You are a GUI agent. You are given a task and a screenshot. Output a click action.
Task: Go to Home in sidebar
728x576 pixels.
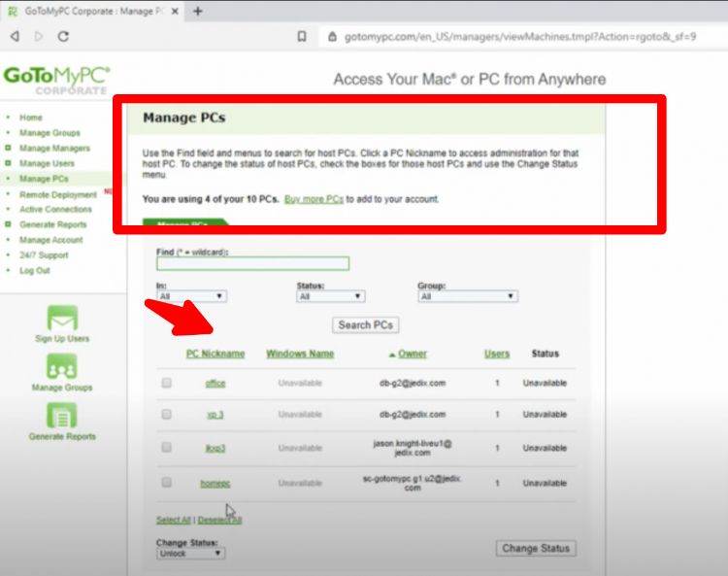point(31,118)
